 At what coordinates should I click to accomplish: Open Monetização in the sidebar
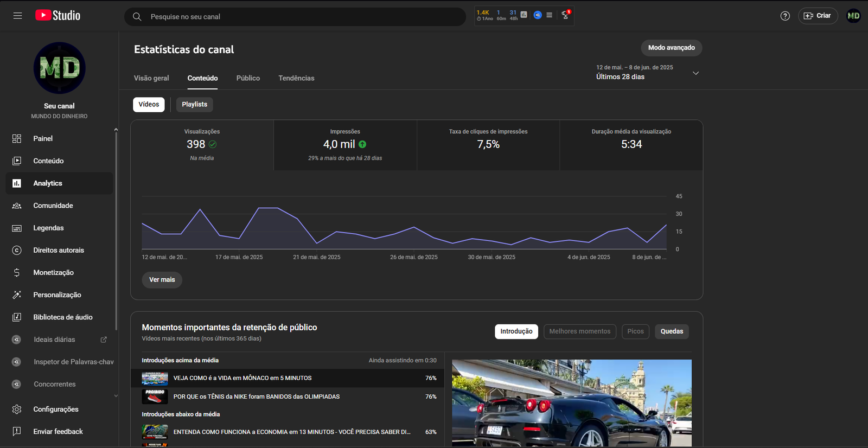(x=59, y=272)
